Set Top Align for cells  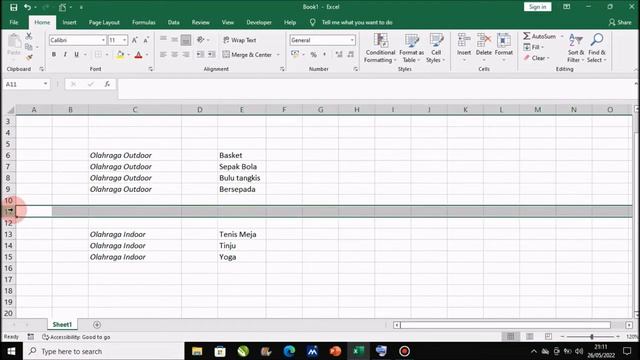163,40
